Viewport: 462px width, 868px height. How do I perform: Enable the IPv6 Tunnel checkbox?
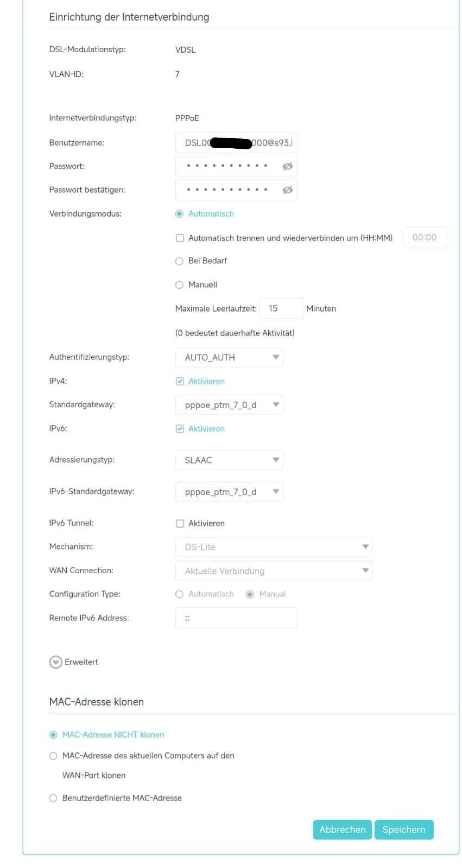coord(180,524)
